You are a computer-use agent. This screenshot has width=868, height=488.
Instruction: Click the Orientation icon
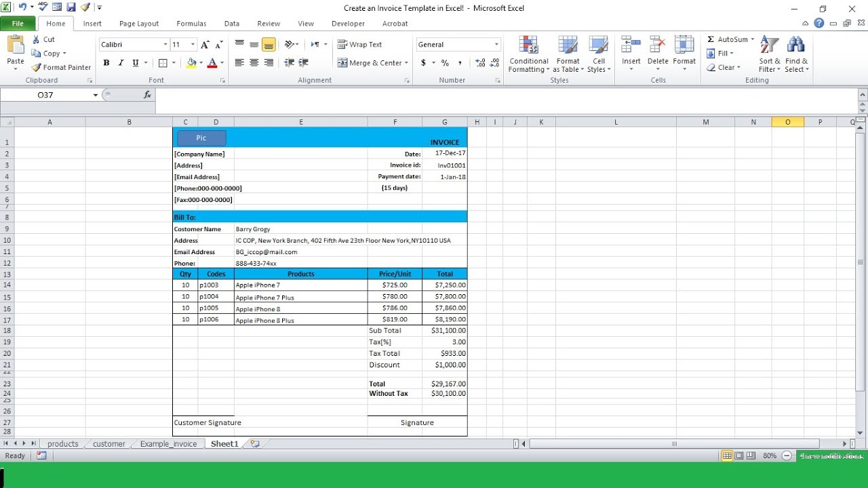[x=290, y=45]
